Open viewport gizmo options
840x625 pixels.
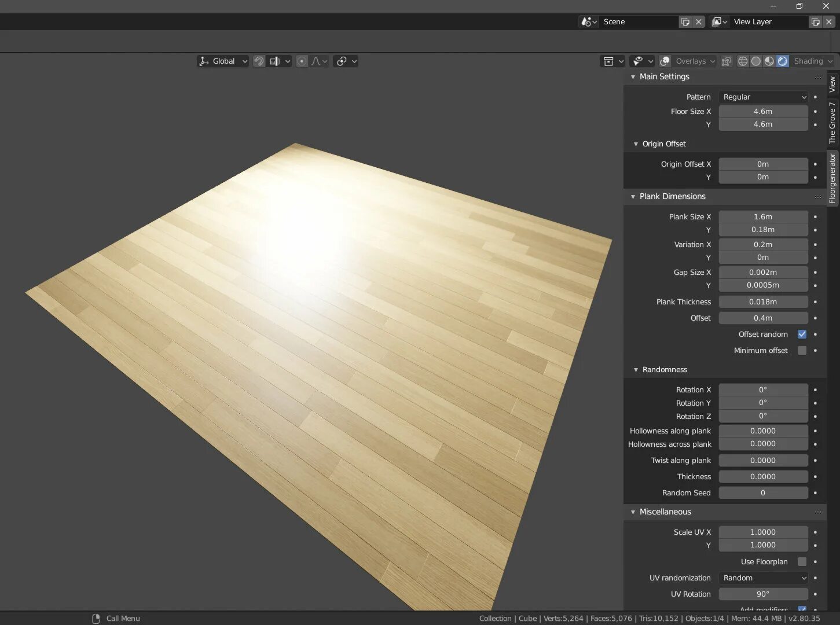click(x=642, y=61)
